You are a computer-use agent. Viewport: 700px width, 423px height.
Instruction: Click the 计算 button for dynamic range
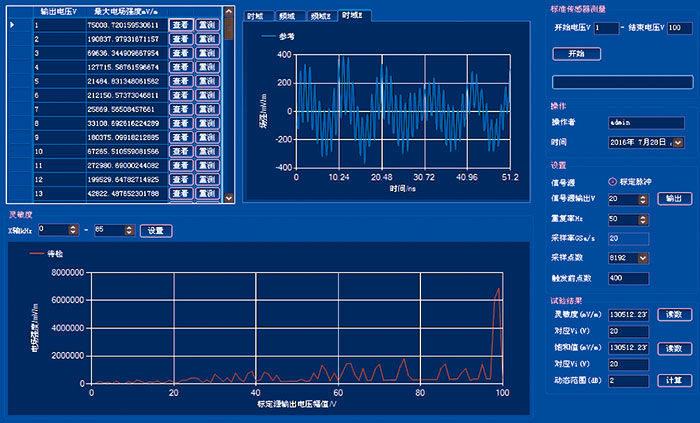[x=673, y=381]
